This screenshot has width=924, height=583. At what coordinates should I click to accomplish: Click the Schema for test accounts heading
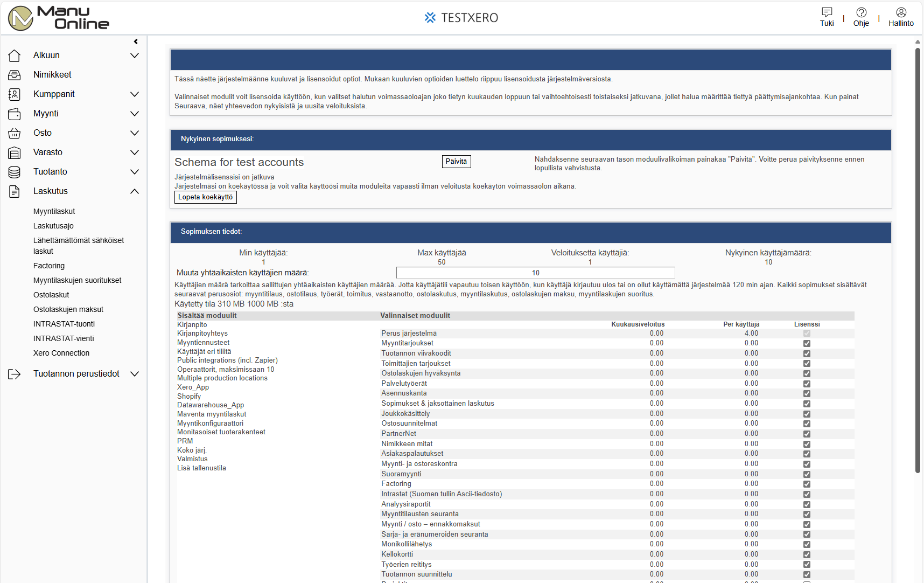click(239, 162)
